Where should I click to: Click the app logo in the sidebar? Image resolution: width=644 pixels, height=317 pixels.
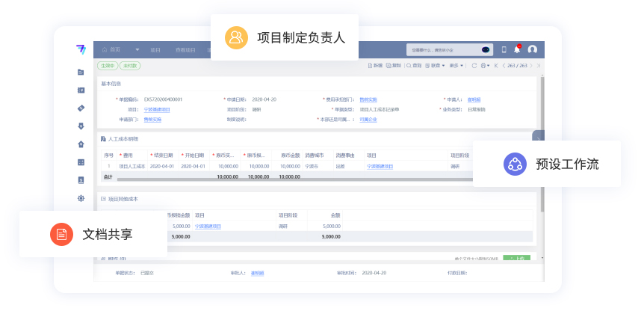pos(81,49)
